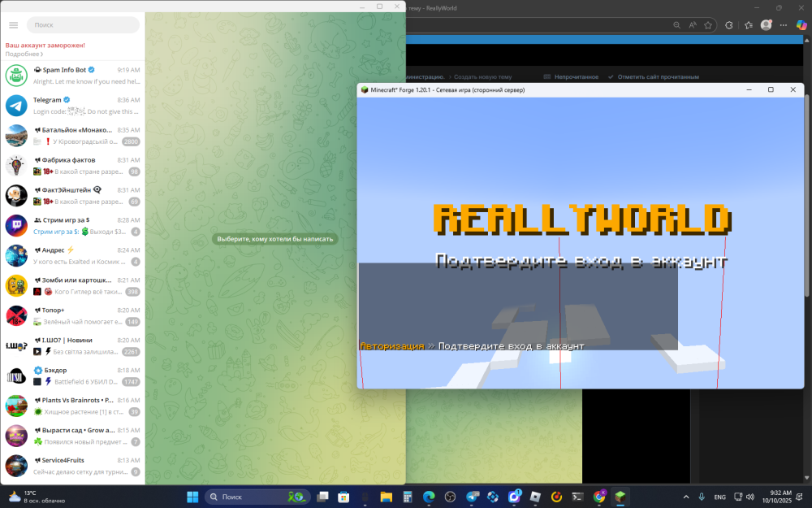Open OBS Studio from the taskbar
This screenshot has width=812, height=508.
(450, 497)
